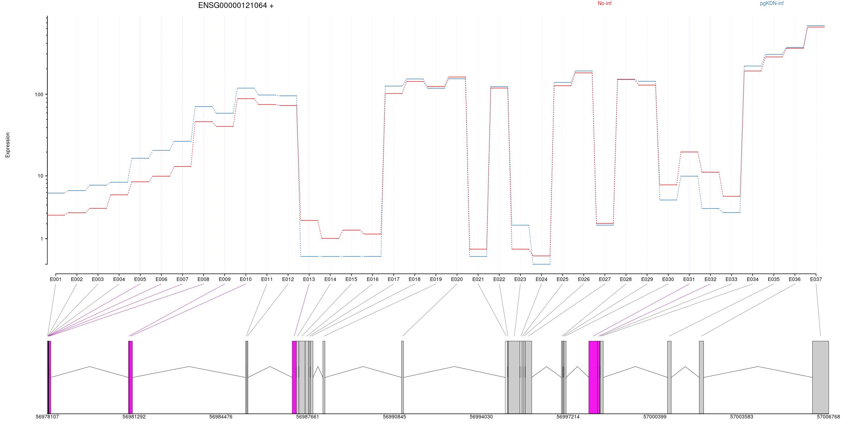Screen dimensions: 868x434
Task: Select exon bin label E028
Action: tap(626, 279)
